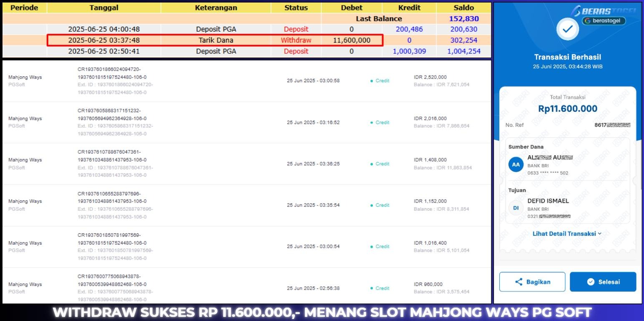Screen dimensions: 644x321
Task: Click the timestamp 25 Jun 2025 - 03:00:54
Action: pyautogui.click(x=313, y=246)
